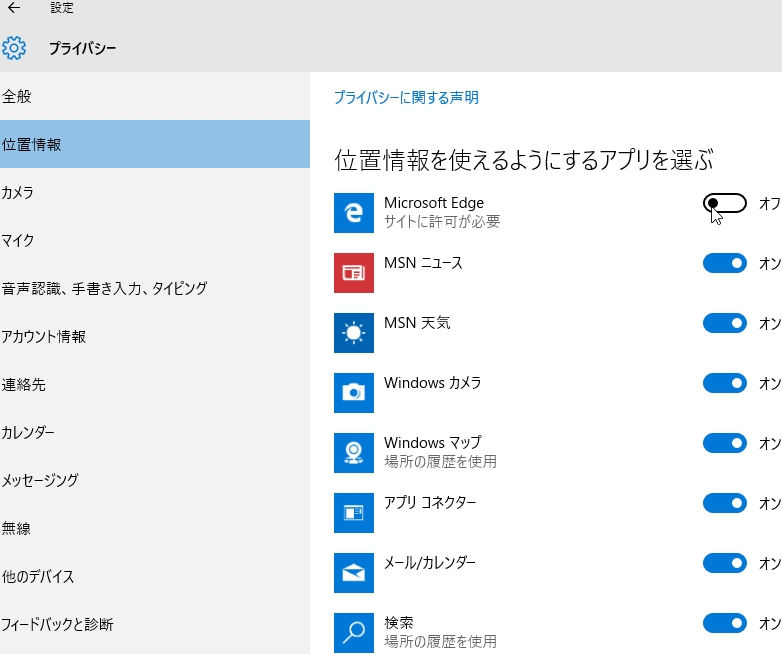Open the プライバシーに関する声明 link
The width and height of the screenshot is (782, 654).
[x=406, y=97]
